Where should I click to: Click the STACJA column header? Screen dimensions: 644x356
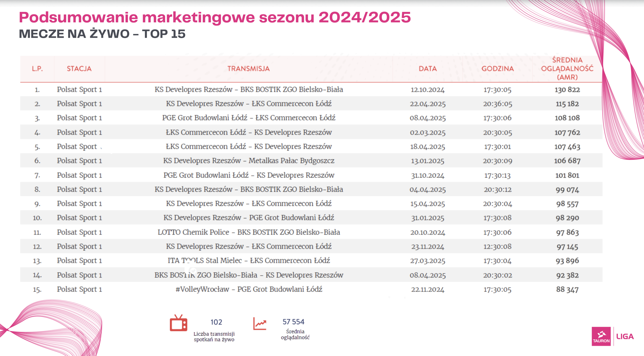coord(79,69)
